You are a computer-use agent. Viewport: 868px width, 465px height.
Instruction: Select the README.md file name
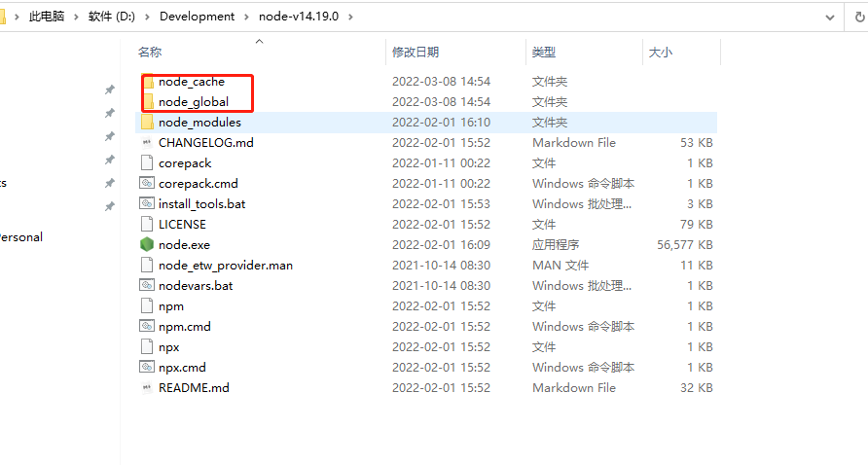point(194,388)
